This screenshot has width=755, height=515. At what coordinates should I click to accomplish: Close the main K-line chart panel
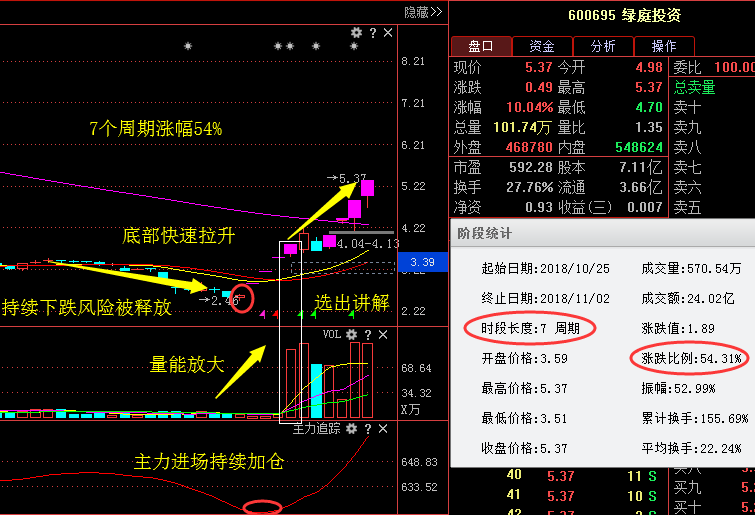[388, 33]
